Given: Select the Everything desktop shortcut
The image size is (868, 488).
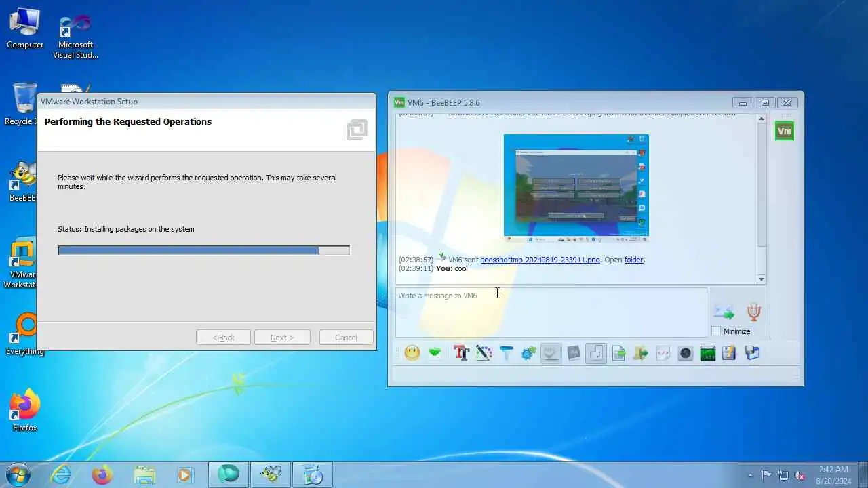Looking at the screenshot, I should (x=24, y=334).
